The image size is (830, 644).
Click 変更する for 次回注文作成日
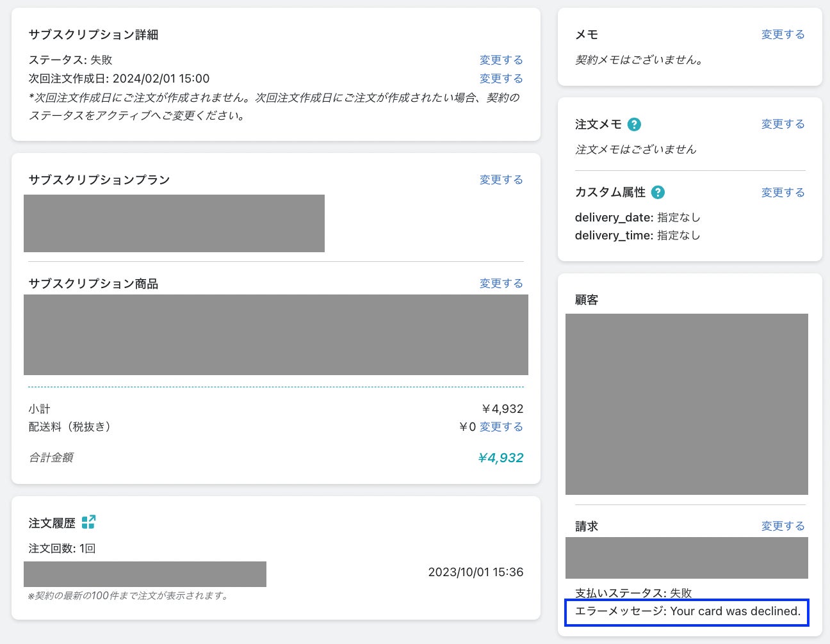501,79
